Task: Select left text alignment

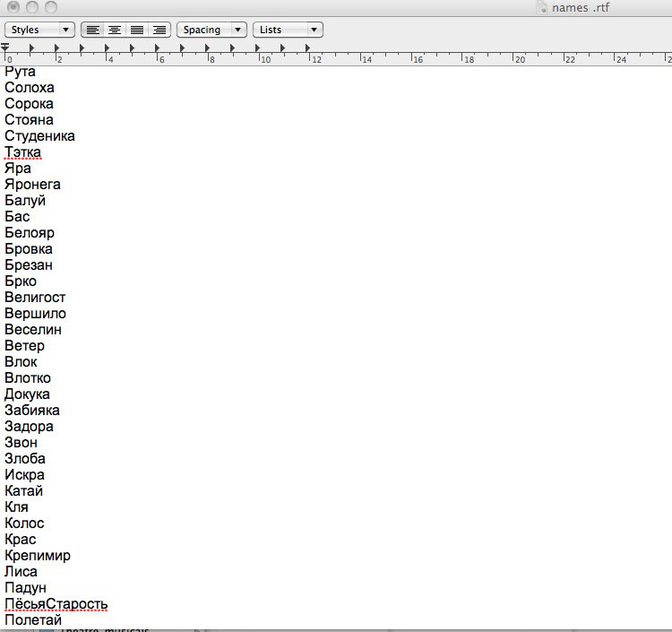Action: pyautogui.click(x=92, y=30)
